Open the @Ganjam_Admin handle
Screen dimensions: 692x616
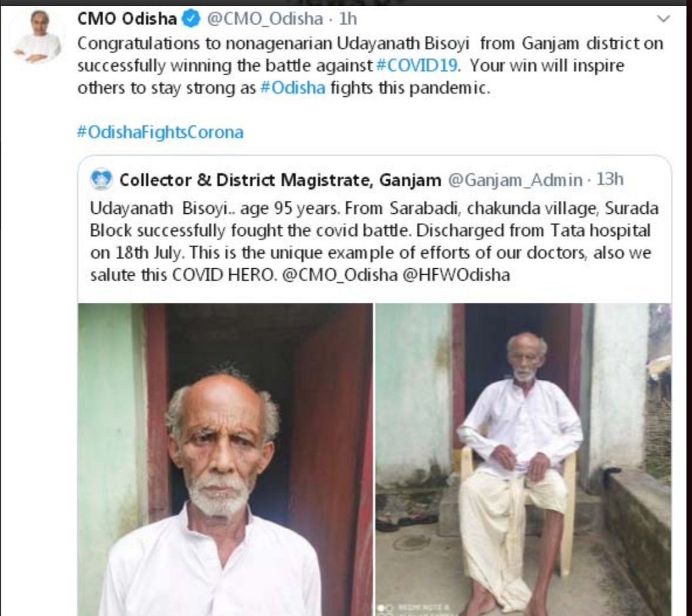(515, 179)
